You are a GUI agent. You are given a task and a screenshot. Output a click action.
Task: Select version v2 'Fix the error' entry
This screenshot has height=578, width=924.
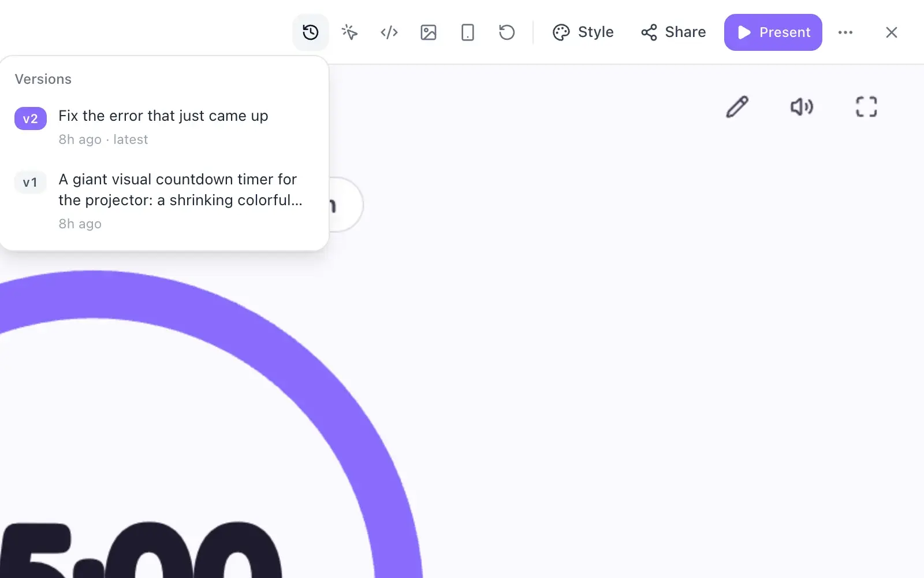tap(164, 127)
